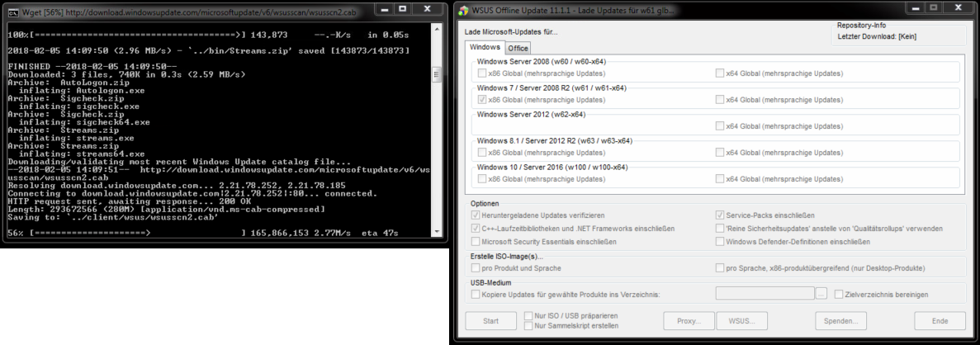Check 'Nur ISO / USB präparieren' option
Screen dimensions: 980x345
528,315
